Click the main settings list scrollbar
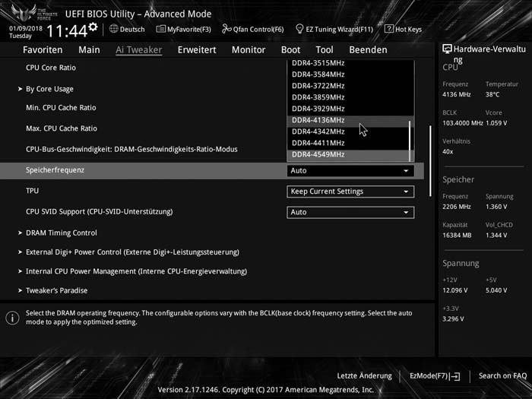This screenshot has height=399, width=532. pos(430,161)
